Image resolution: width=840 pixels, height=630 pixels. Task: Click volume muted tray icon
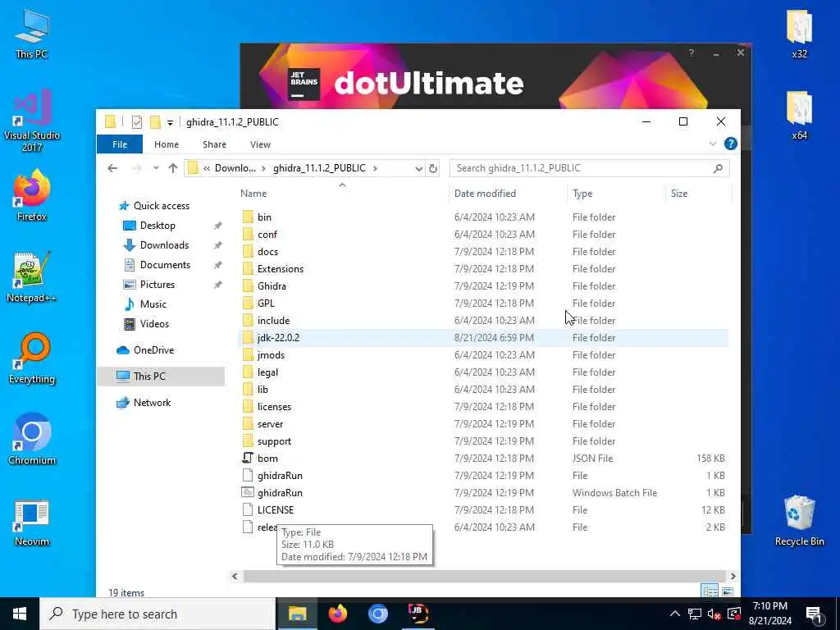pos(714,614)
